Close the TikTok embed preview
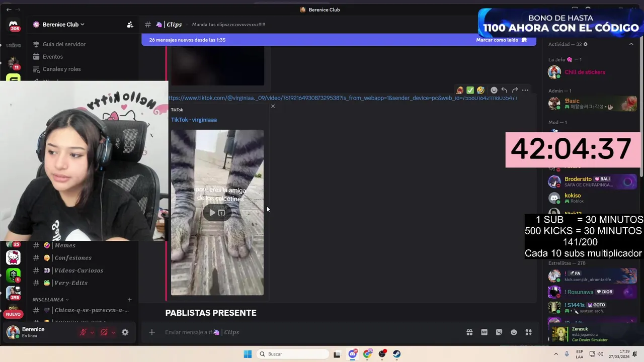 pos(273,106)
